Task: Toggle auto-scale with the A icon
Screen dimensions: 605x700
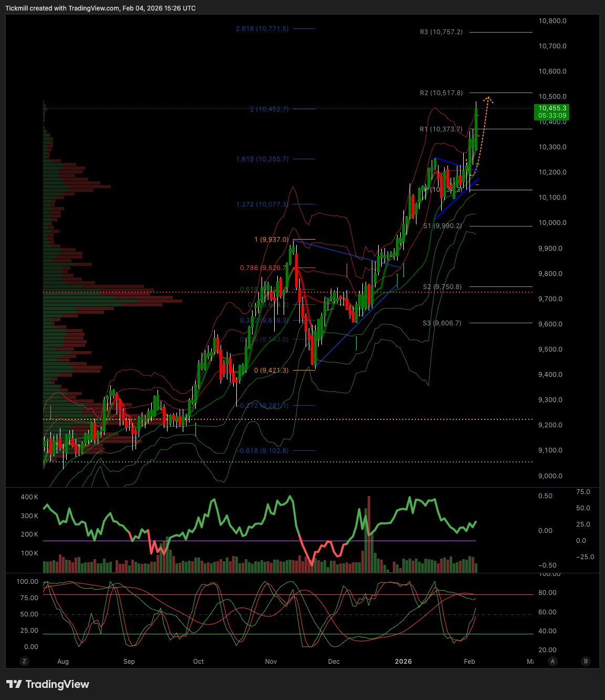Action: tap(552, 662)
